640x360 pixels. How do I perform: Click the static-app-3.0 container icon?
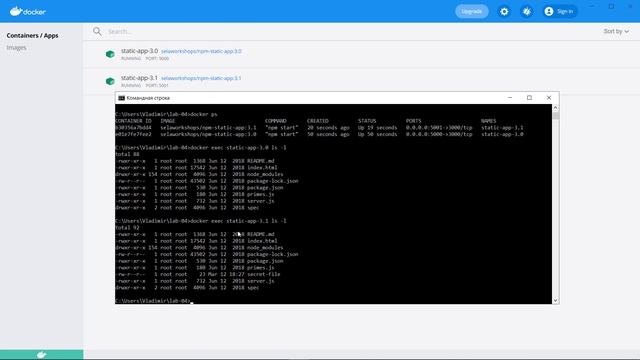(x=110, y=54)
